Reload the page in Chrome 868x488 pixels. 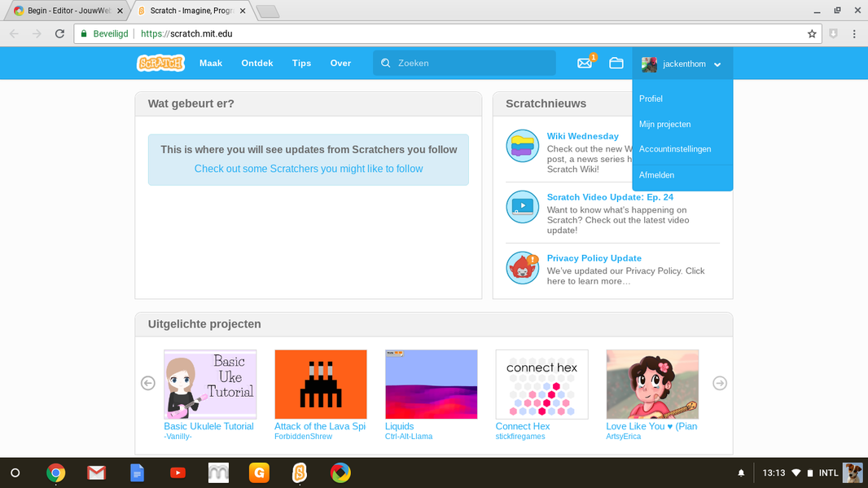pyautogui.click(x=59, y=33)
